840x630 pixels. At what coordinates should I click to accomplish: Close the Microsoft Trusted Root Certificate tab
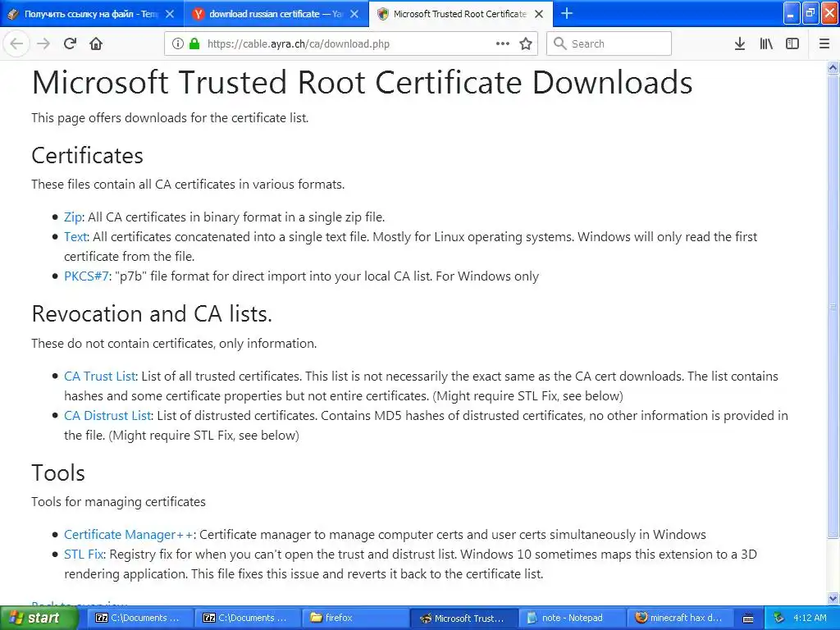coord(540,14)
